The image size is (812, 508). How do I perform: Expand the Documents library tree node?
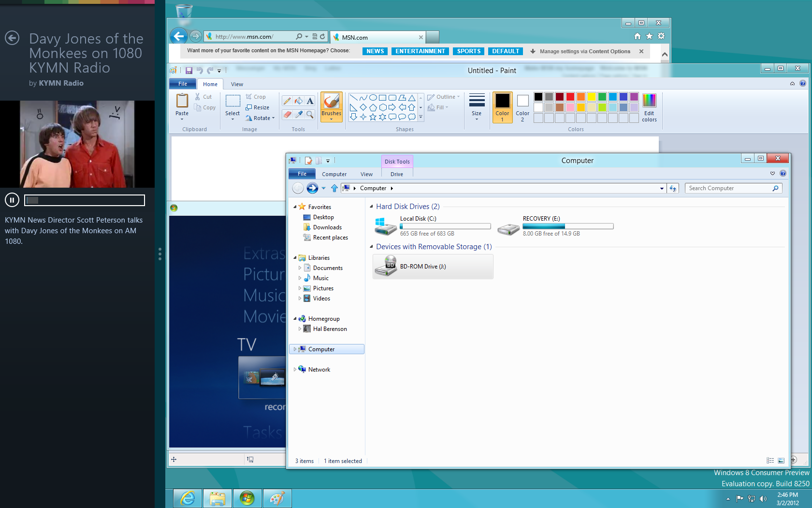(300, 268)
